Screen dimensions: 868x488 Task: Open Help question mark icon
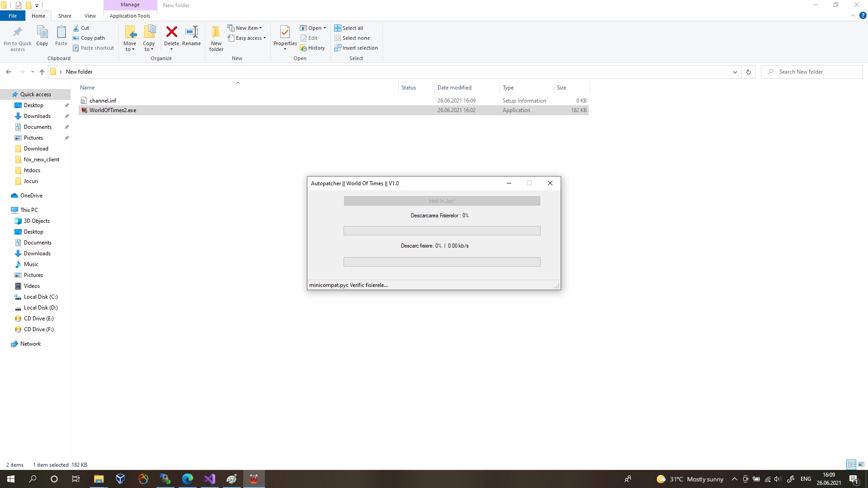pyautogui.click(x=863, y=15)
